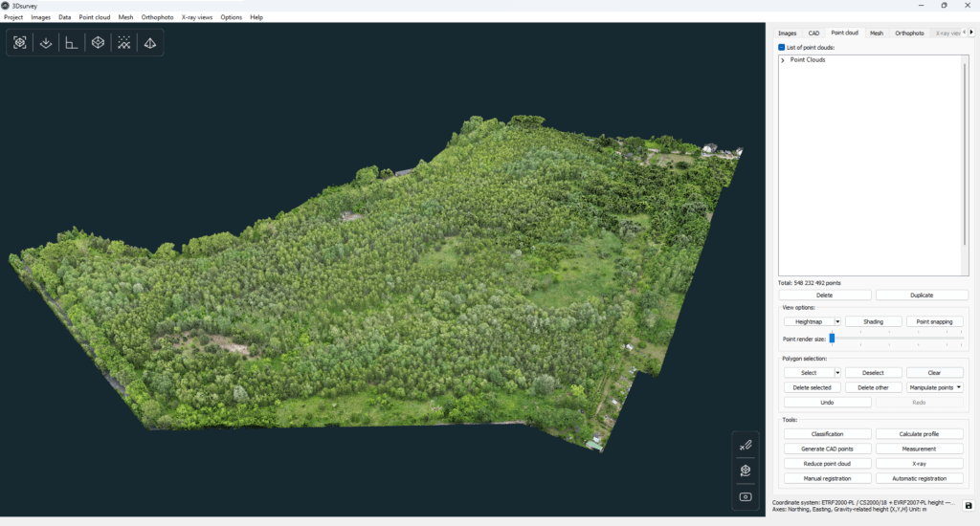Screen dimensions: 980x526
Task: Click the rotating cube orbit icon
Action: coord(746,471)
